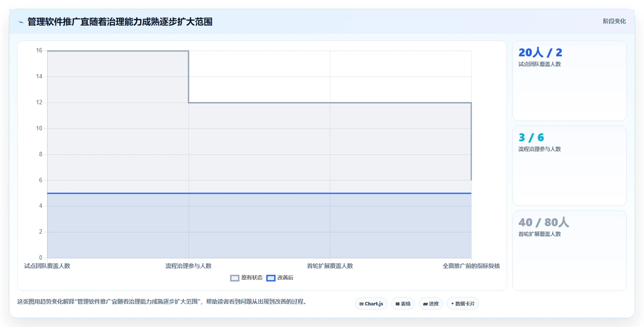Select the 40 / 80人 data card value
Image resolution: width=644 pixels, height=327 pixels.
(544, 222)
